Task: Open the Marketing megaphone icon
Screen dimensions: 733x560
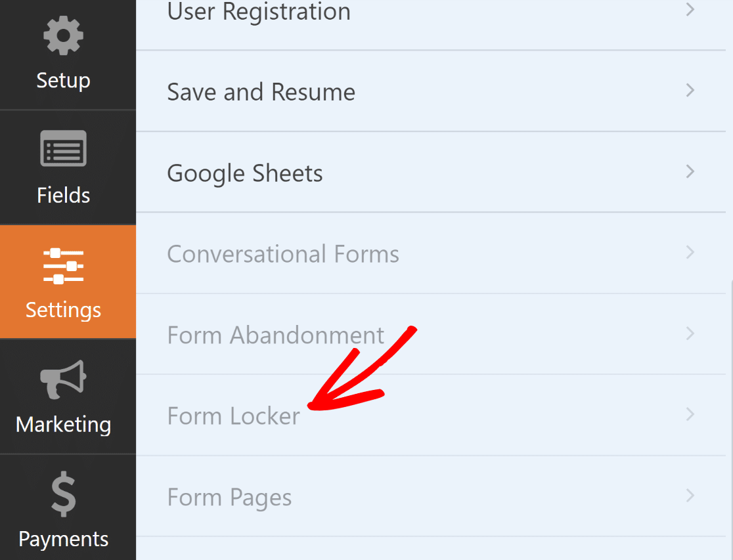Action: tap(63, 379)
